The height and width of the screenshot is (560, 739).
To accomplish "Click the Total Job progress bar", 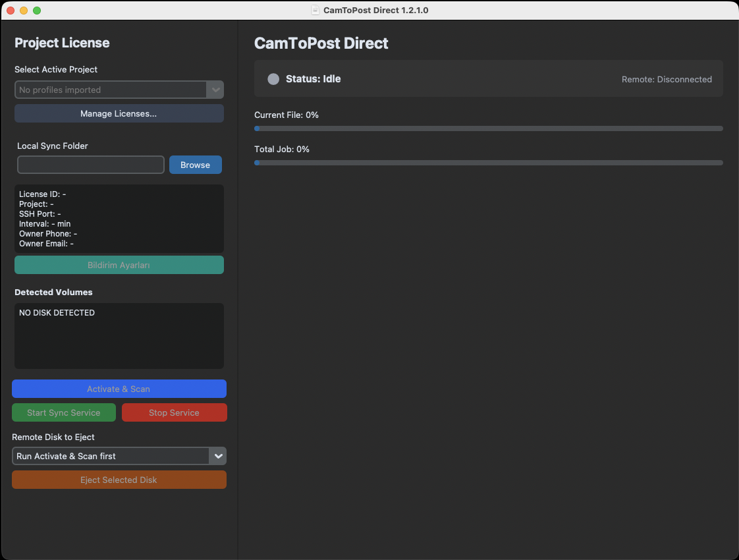I will tap(488, 163).
